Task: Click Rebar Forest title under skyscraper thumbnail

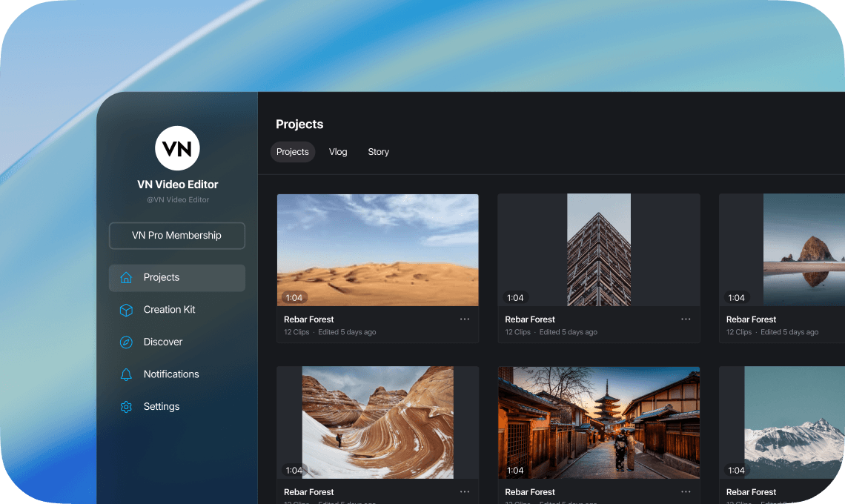Action: tap(530, 319)
